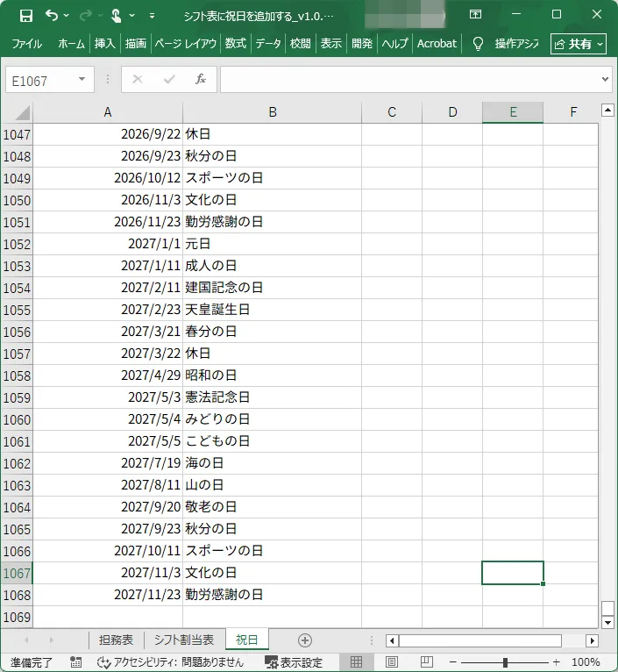Open the Undo history dropdown arrow
618x672 pixels.
pos(67,16)
